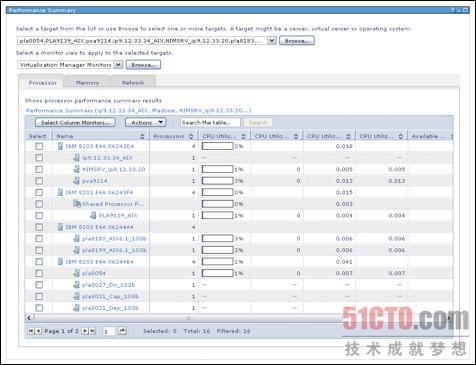Screen dimensions: 476x365
Task: Open help from the Performance Summary title bar
Action: (453, 10)
